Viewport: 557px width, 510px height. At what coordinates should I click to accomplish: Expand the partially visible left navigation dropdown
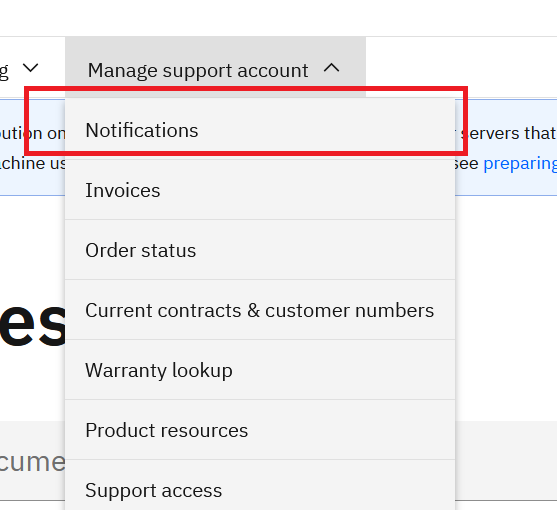(x=20, y=67)
